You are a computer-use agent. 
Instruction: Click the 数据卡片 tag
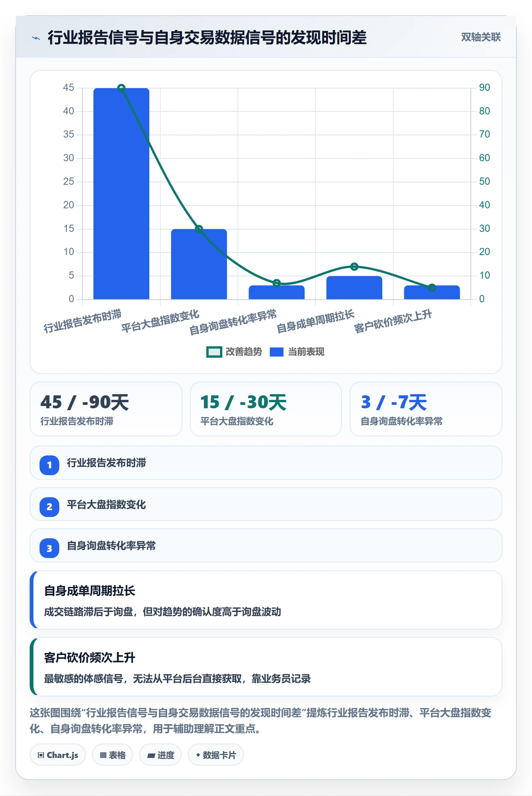pyautogui.click(x=216, y=755)
